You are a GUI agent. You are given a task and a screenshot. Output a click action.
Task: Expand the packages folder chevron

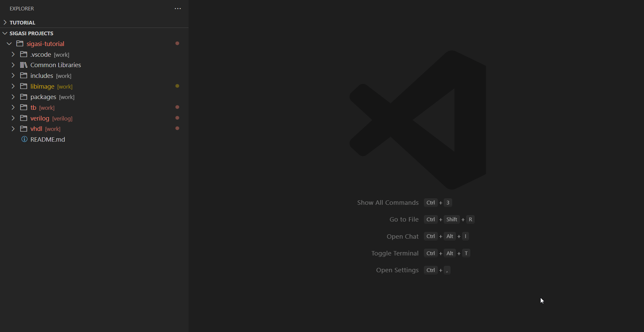coord(13,97)
